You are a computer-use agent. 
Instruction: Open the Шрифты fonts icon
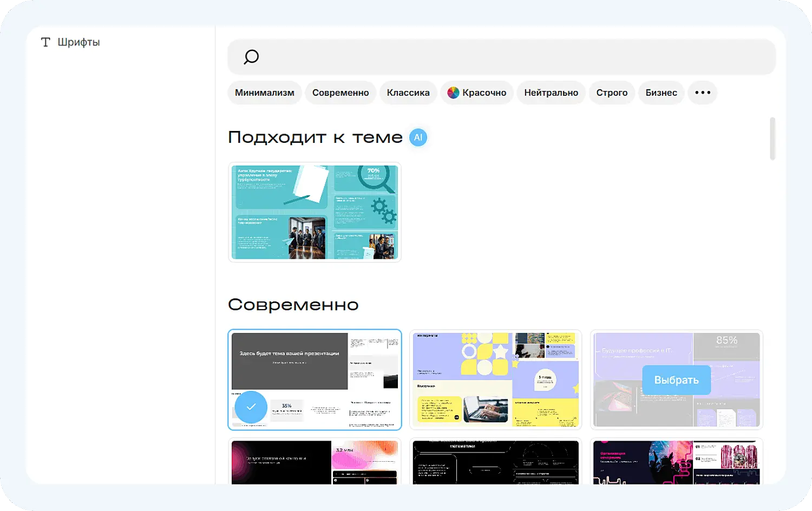click(45, 42)
